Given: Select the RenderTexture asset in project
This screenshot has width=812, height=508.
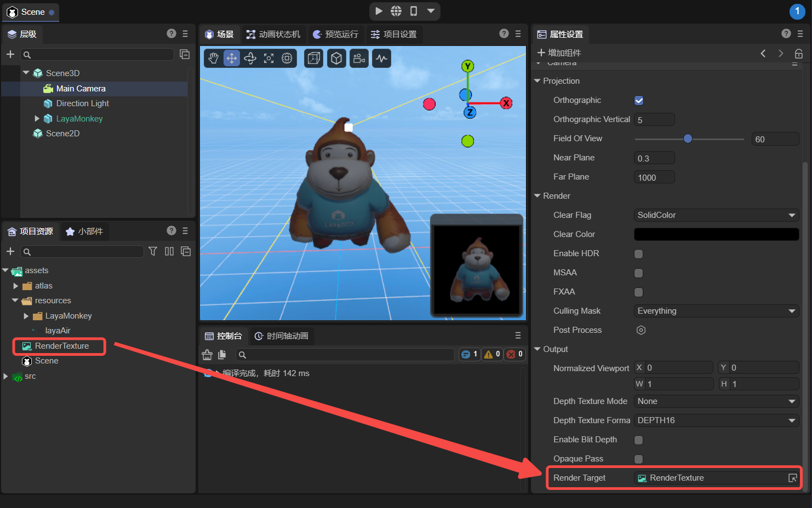Looking at the screenshot, I should pos(61,346).
